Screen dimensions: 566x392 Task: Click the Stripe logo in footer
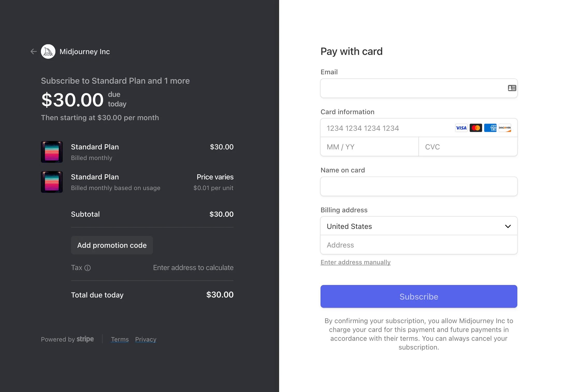click(85, 339)
